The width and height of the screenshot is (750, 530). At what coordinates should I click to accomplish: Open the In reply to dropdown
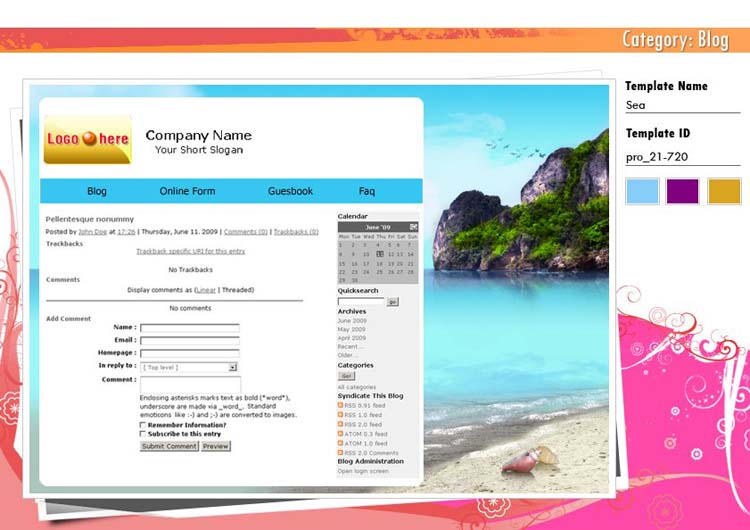233,367
